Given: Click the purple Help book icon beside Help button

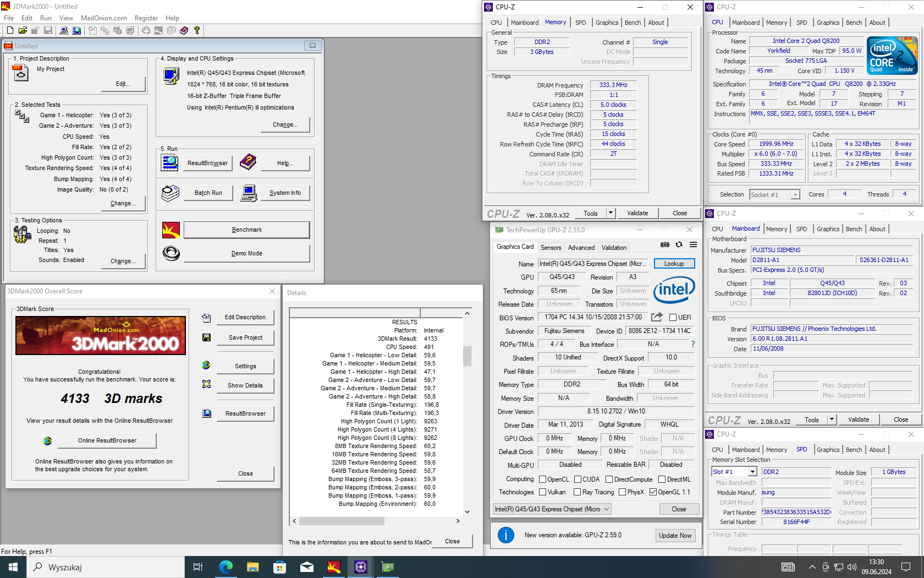Looking at the screenshot, I should point(248,162).
